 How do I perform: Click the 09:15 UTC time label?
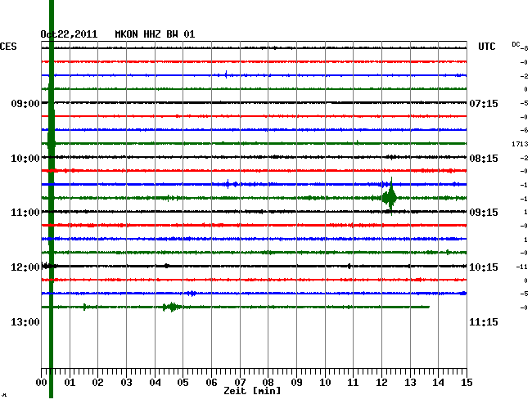point(484,213)
